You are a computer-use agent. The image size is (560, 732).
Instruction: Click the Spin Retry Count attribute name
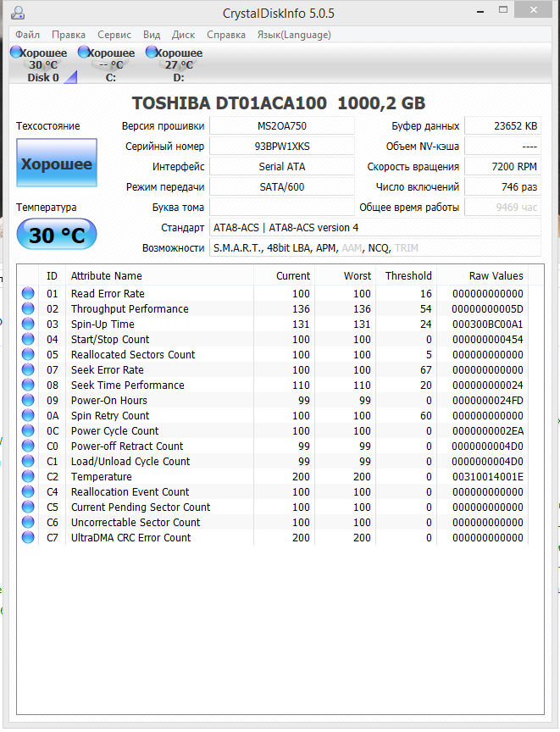pos(110,415)
